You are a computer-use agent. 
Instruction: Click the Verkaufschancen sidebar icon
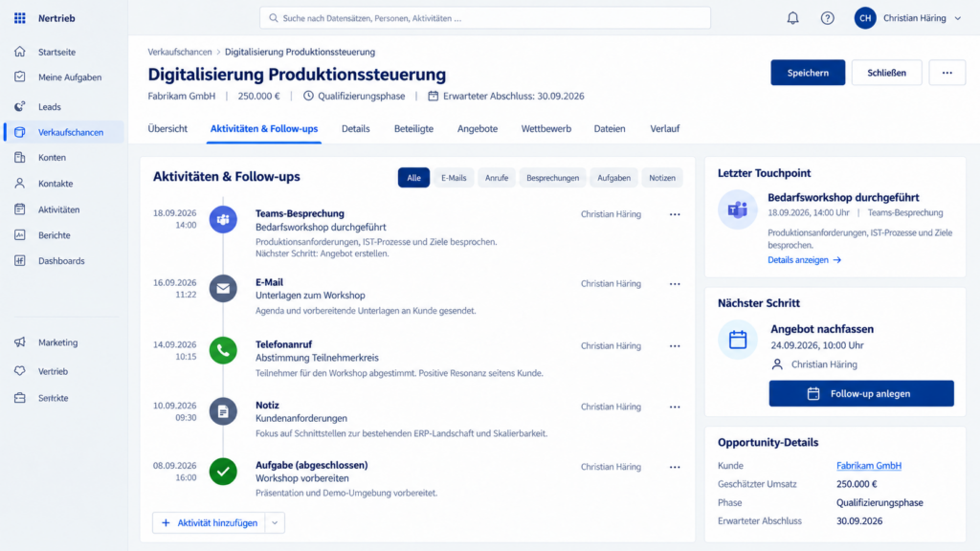point(20,132)
